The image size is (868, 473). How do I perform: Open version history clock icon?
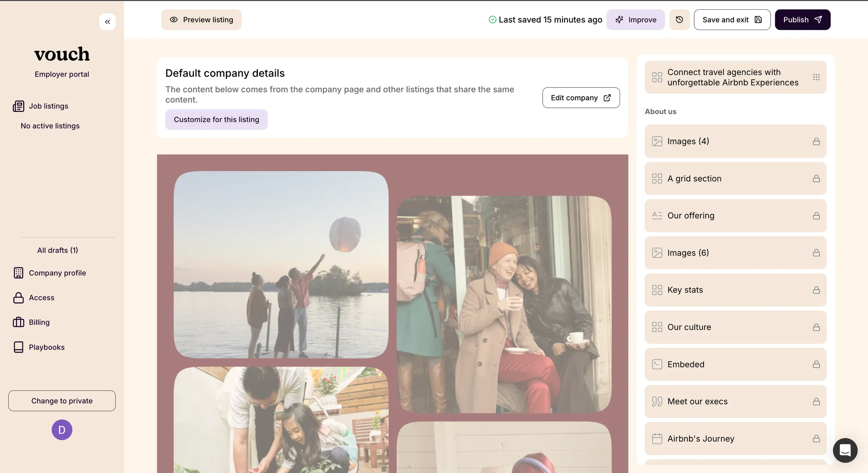679,20
